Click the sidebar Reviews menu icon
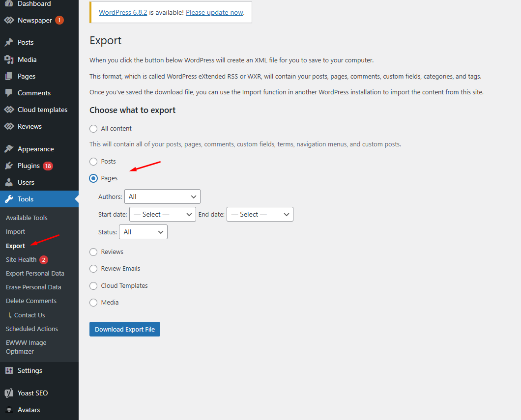The image size is (521, 420). pos(9,126)
